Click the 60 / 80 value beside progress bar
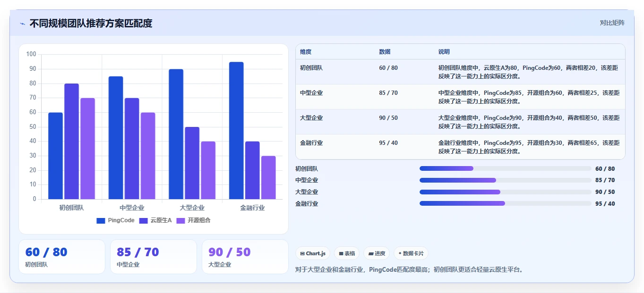Screen dimensions: 644x293 coord(605,169)
